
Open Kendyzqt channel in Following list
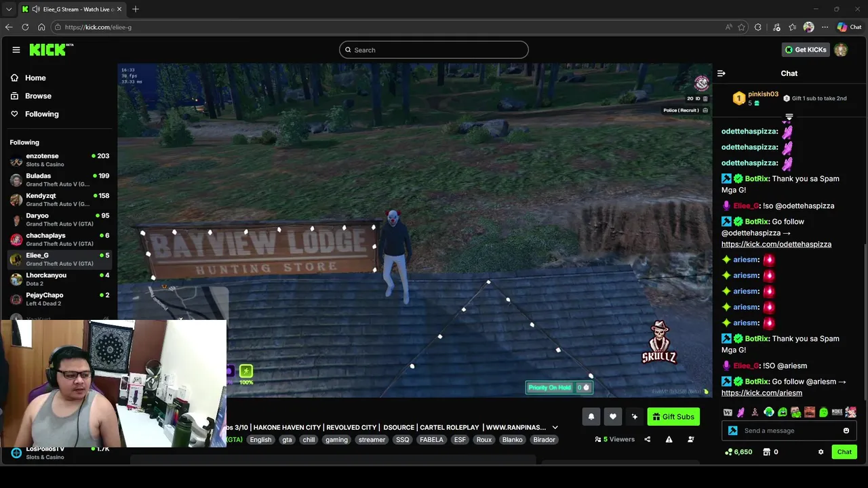(x=60, y=199)
